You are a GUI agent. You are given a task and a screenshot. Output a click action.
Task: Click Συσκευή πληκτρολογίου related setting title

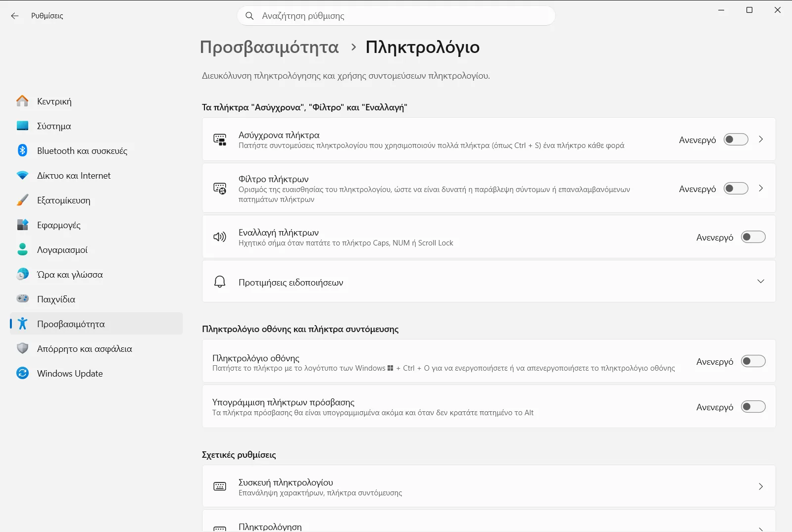tap(286, 482)
